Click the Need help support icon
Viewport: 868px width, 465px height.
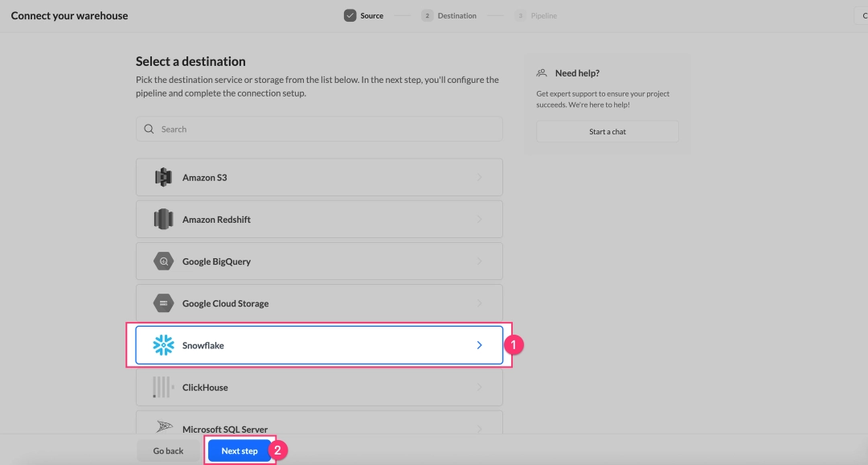click(541, 72)
